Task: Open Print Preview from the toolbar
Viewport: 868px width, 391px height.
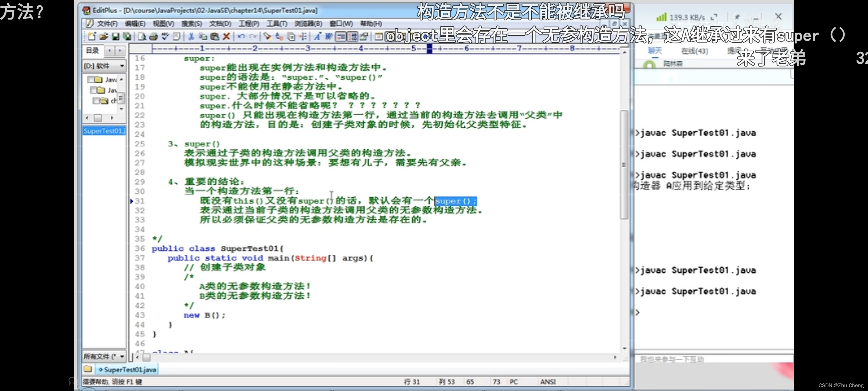Action: [x=142, y=36]
